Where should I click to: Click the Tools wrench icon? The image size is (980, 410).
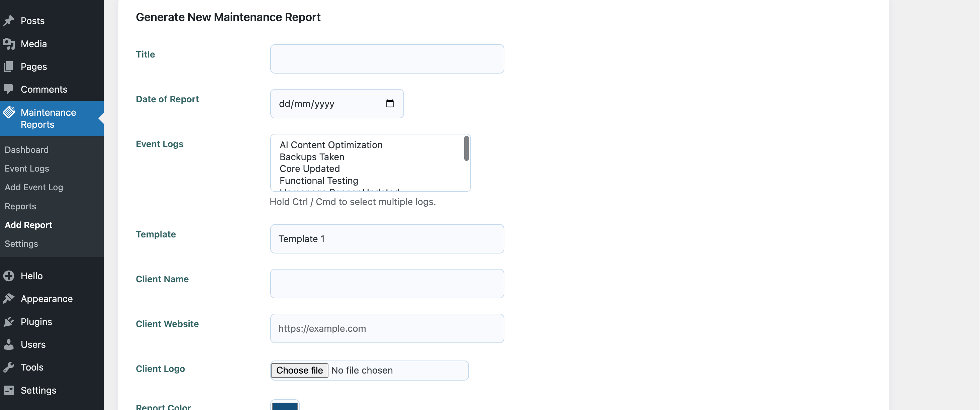pos(9,367)
